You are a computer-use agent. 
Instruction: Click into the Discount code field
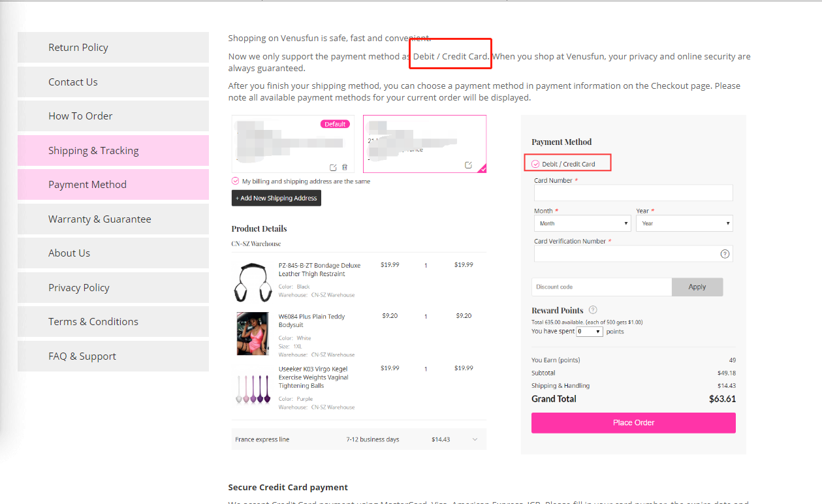601,287
